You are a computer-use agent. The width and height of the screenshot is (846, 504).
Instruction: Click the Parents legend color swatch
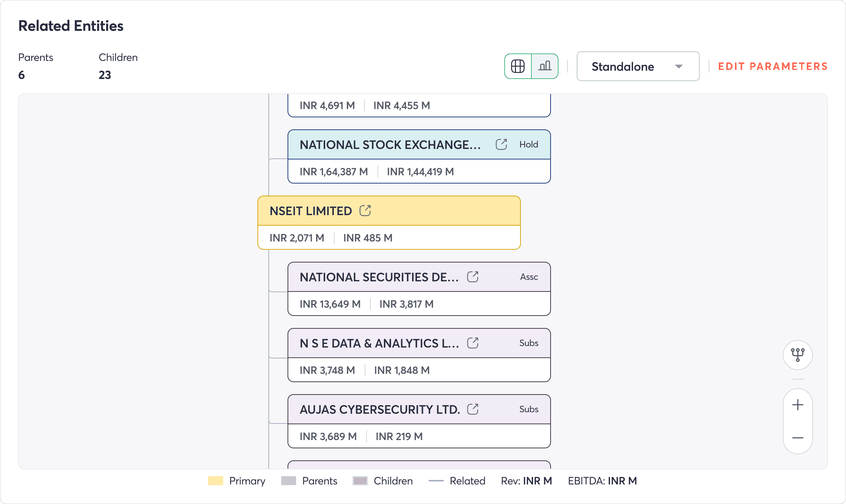[x=289, y=481]
